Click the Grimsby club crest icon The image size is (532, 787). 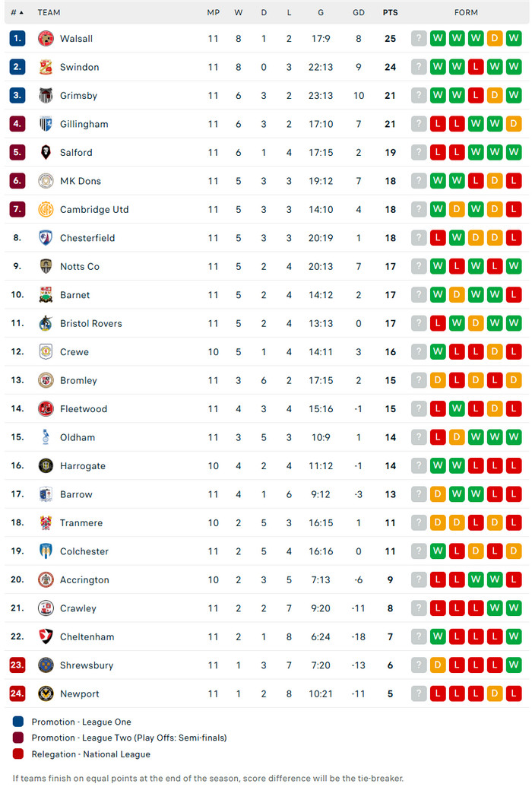pyautogui.click(x=46, y=96)
